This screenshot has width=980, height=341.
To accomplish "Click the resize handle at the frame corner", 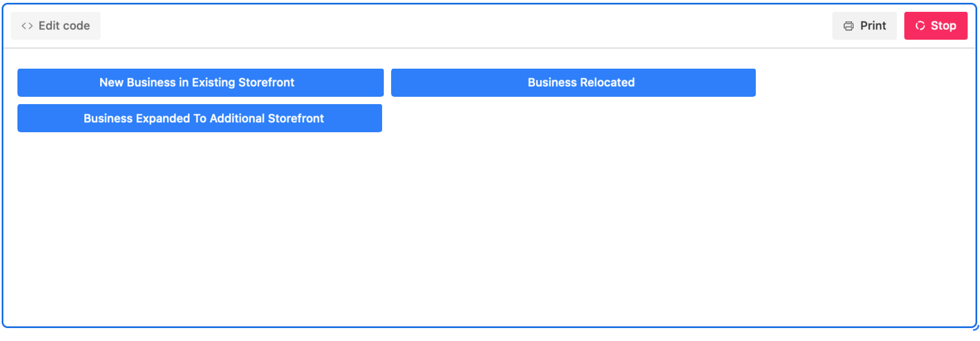I will coord(975,326).
